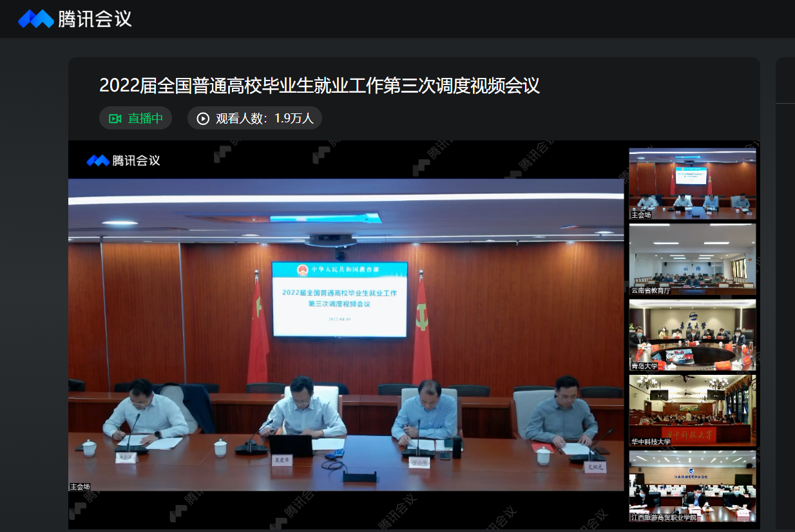Image resolution: width=795 pixels, height=532 pixels.
Task: Click the 直播中 live status badge
Action: [x=135, y=118]
